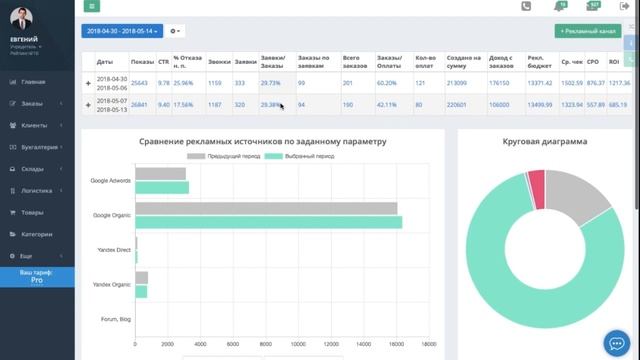The height and width of the screenshot is (360, 640).
Task: Expand the Логистика submenu chevron
Action: [x=61, y=191]
